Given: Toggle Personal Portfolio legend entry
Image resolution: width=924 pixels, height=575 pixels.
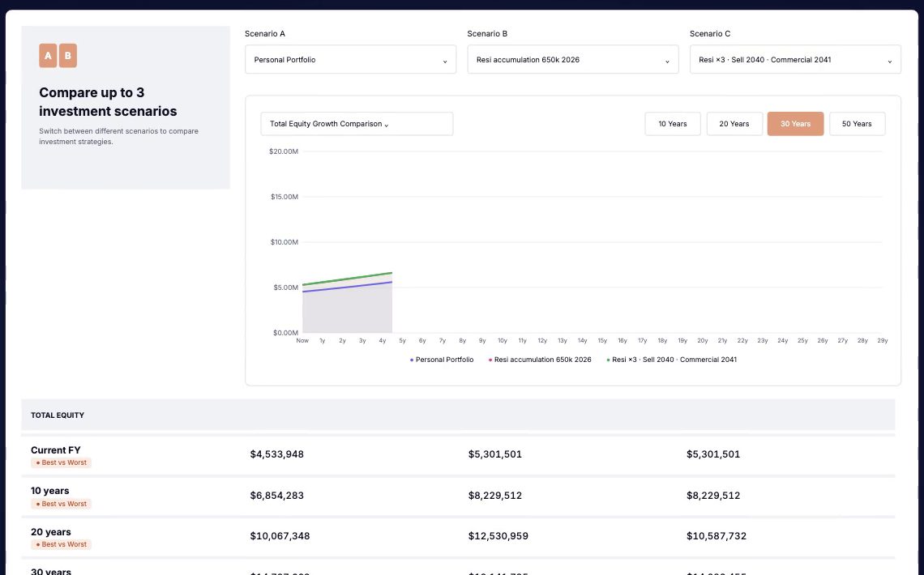Looking at the screenshot, I should click(x=442, y=360).
